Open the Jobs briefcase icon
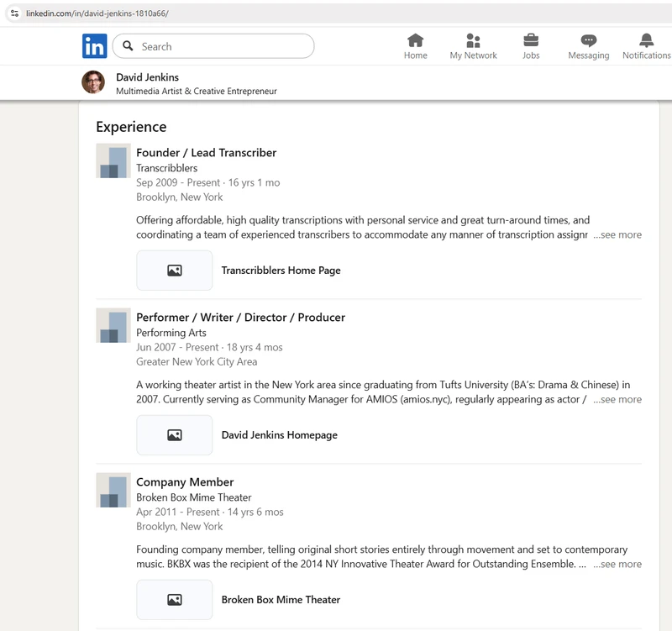Image resolution: width=672 pixels, height=631 pixels. 531,41
